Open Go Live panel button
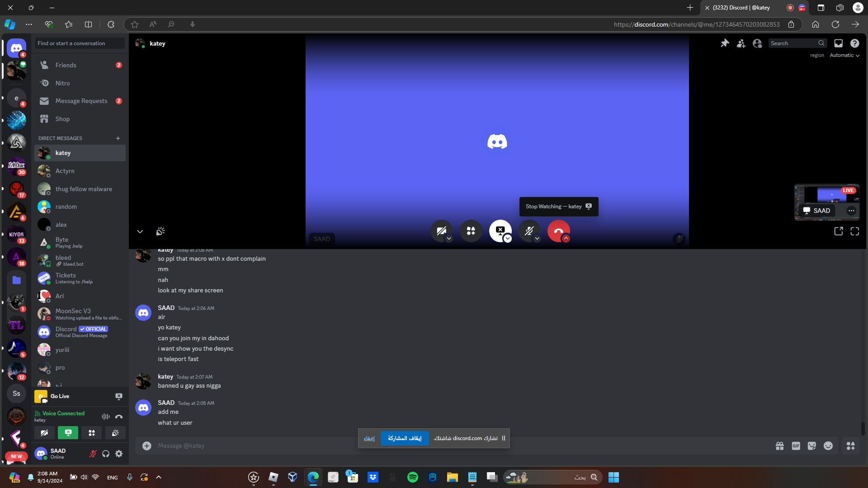 point(60,396)
